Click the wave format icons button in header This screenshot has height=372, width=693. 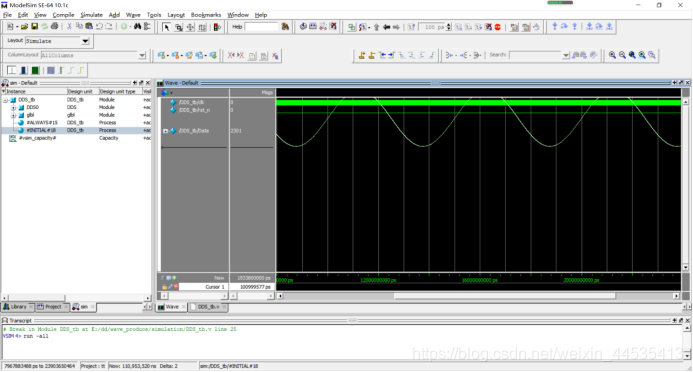click(x=167, y=92)
